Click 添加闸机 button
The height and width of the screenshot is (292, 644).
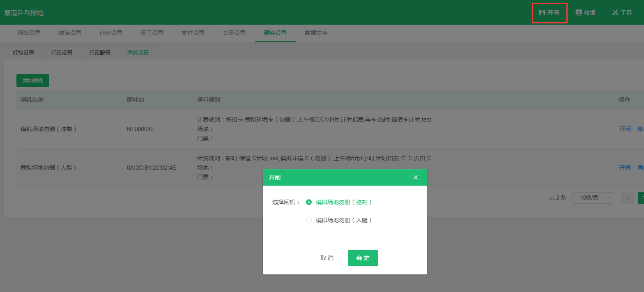(33, 80)
